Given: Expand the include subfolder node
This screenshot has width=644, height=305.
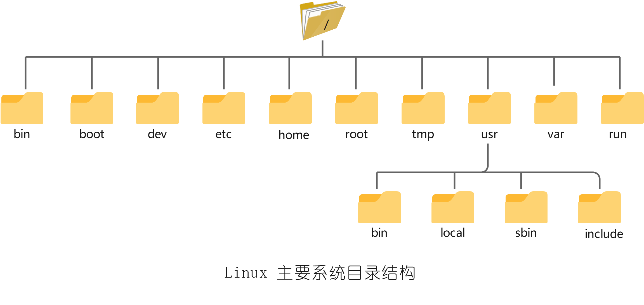Looking at the screenshot, I should [x=598, y=209].
